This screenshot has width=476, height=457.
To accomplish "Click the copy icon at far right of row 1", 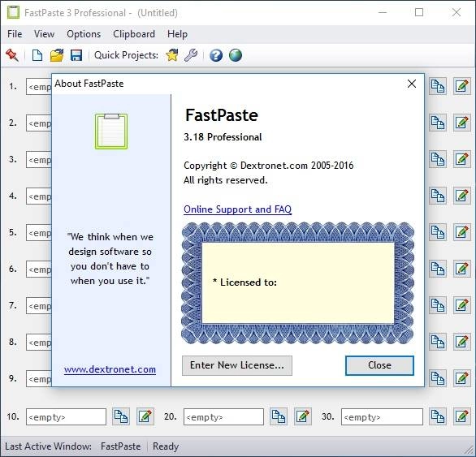I will pos(438,86).
